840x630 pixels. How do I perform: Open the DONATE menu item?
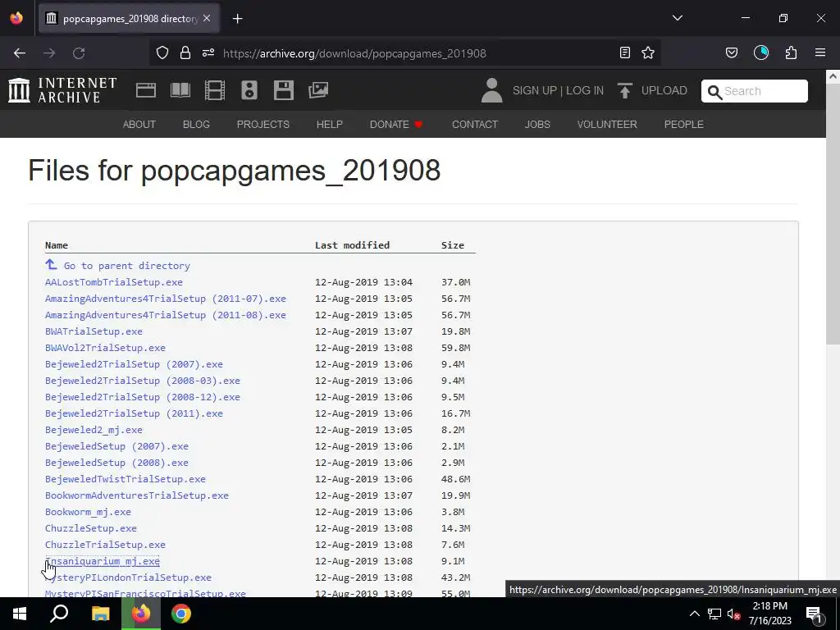[x=396, y=125]
